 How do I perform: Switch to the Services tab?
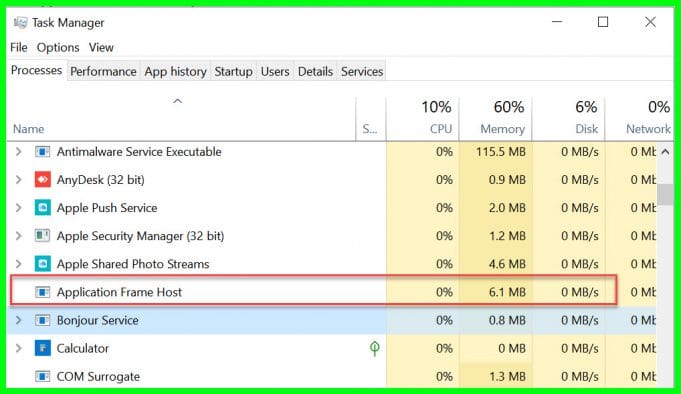362,71
